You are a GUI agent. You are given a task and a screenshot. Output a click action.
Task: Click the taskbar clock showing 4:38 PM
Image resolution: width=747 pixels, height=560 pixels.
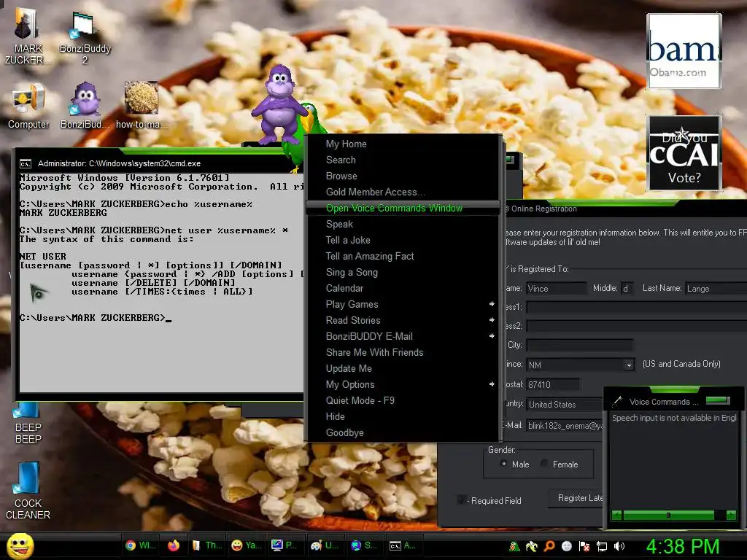pyautogui.click(x=682, y=546)
